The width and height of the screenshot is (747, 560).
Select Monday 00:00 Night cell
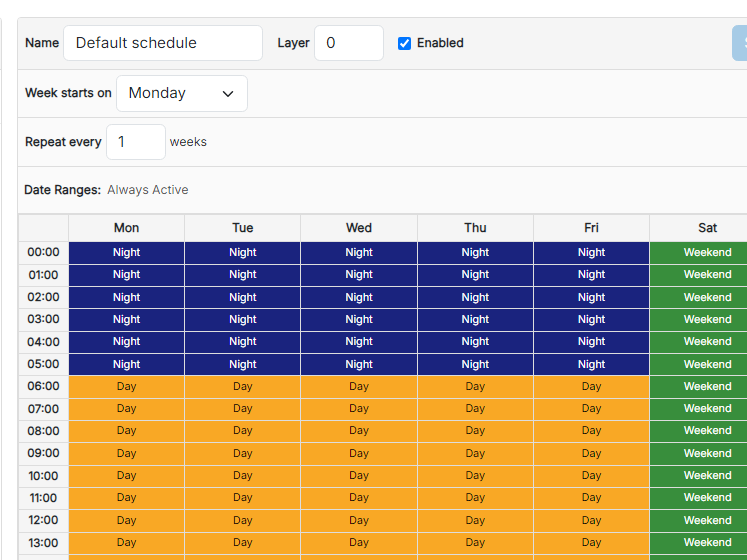tap(126, 253)
